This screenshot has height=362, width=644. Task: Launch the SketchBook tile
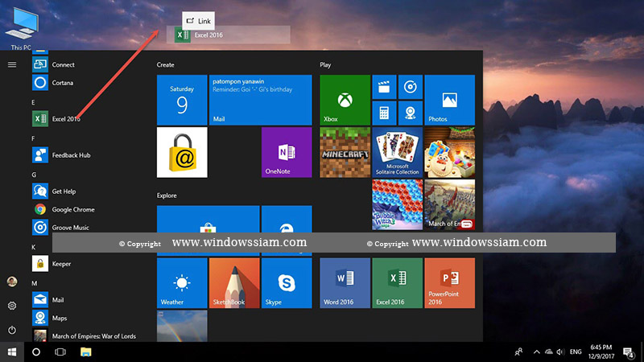coord(234,283)
